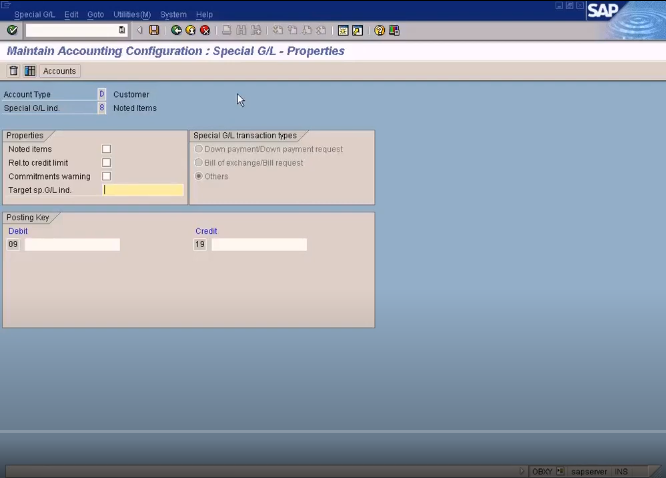Click the Credit posting key description field
This screenshot has width=666, height=478.
pos(259,244)
